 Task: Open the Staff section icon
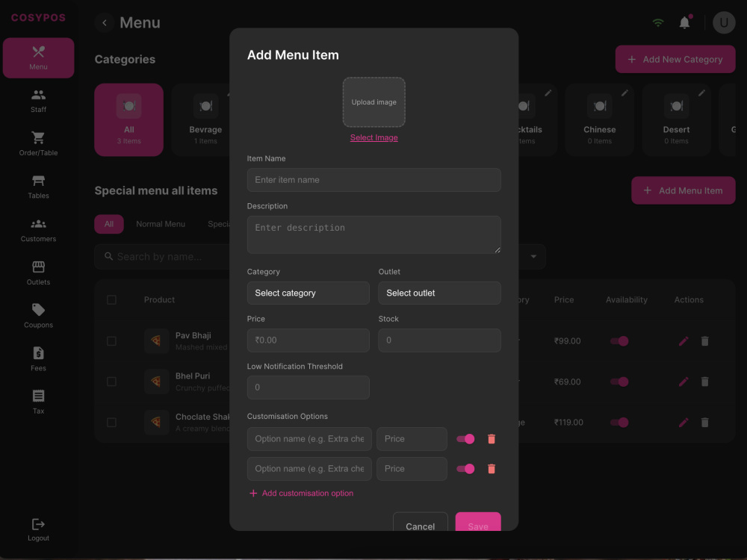pyautogui.click(x=38, y=96)
